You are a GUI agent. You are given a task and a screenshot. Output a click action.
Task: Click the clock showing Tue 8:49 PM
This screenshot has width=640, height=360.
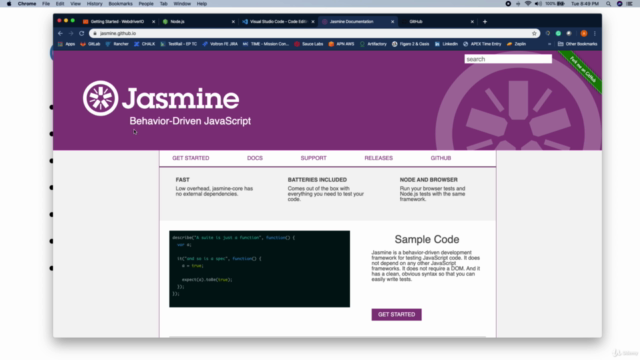(x=585, y=4)
